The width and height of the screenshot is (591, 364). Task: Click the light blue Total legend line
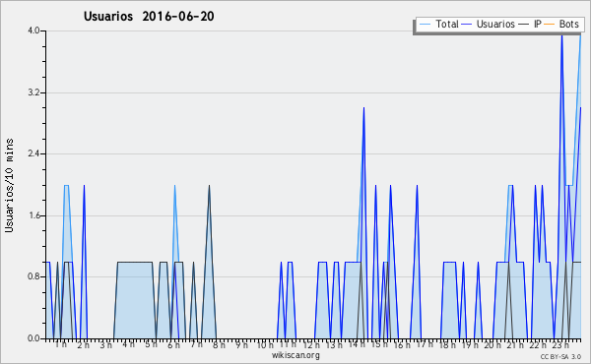click(x=425, y=25)
